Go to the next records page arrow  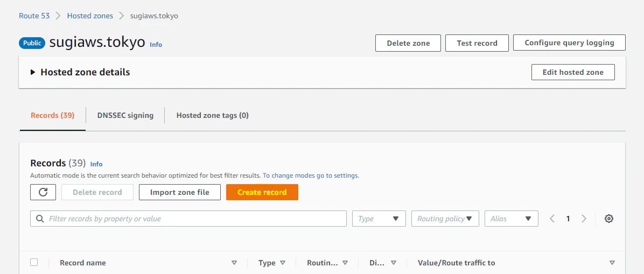pos(584,219)
